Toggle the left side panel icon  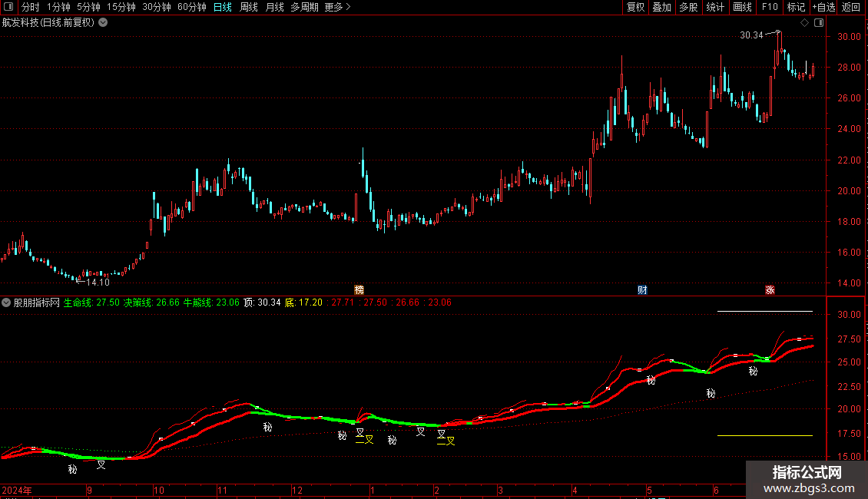(8, 7)
